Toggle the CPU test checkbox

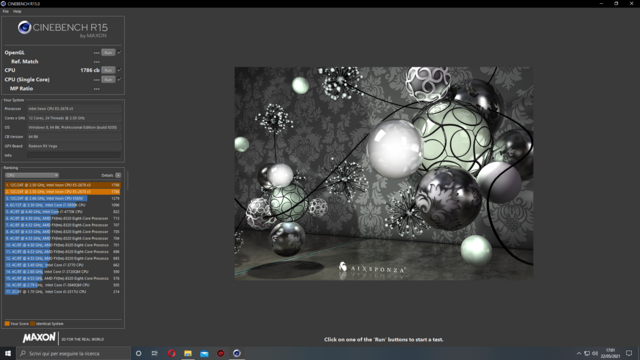click(x=120, y=70)
